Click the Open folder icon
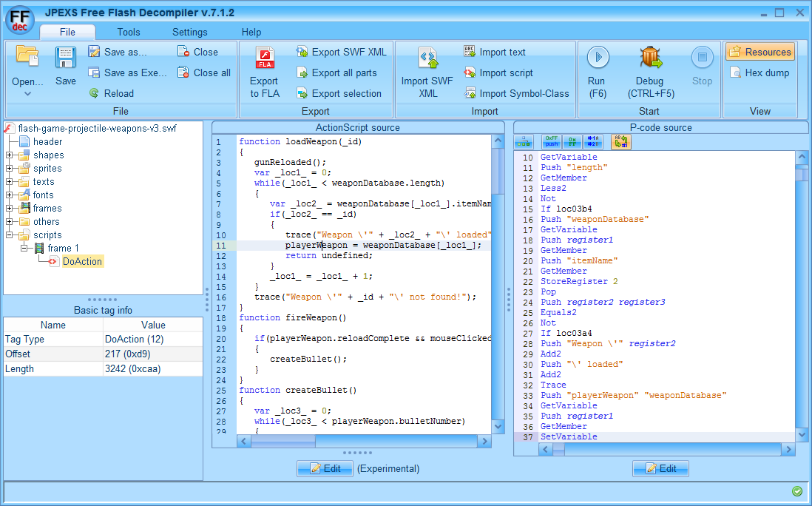Image resolution: width=812 pixels, height=506 pixels. 27,56
